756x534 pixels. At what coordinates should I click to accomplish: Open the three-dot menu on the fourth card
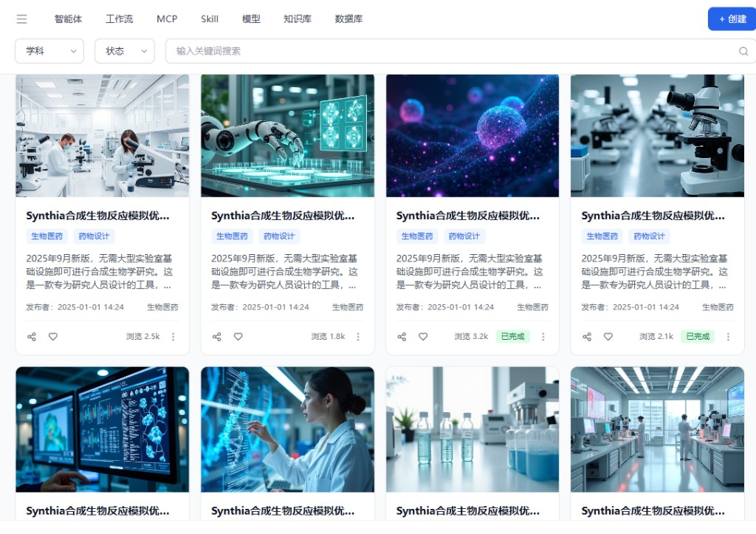[x=729, y=336]
